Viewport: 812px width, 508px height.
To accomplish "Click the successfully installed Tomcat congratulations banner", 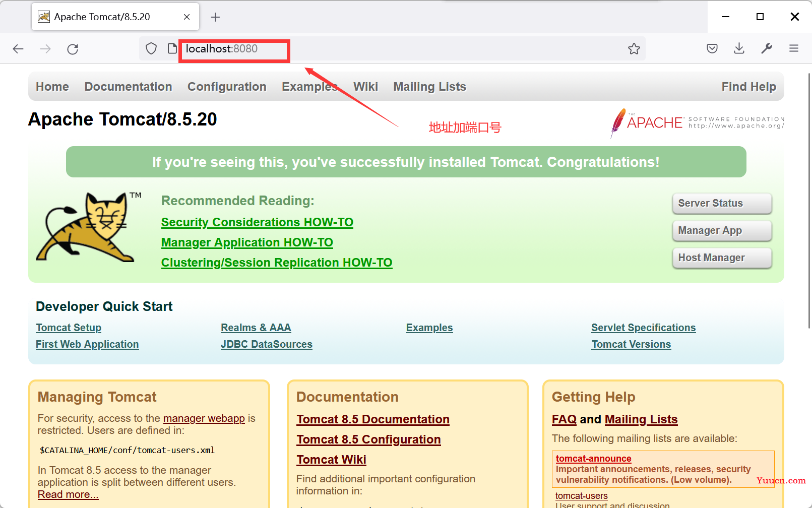I will point(406,162).
